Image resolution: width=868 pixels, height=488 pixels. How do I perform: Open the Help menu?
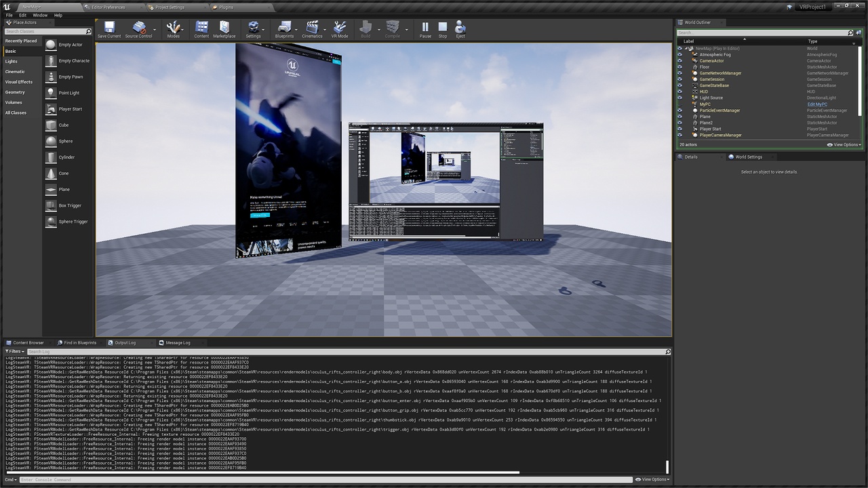click(x=58, y=15)
